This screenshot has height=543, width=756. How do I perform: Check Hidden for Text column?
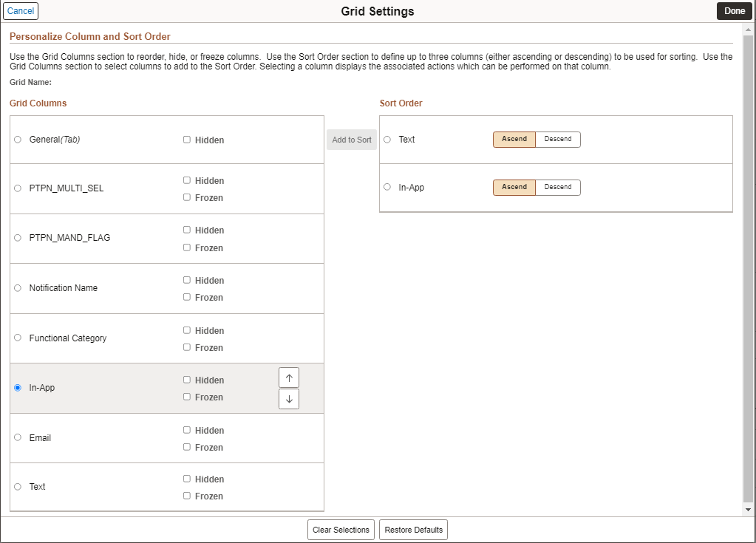186,479
